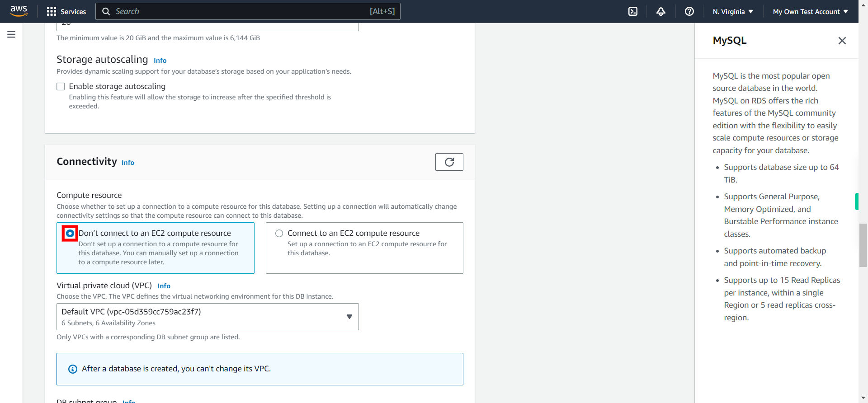Viewport: 868px width, 403px height.
Task: Select Connect to an EC2 compute resource
Action: coord(279,234)
